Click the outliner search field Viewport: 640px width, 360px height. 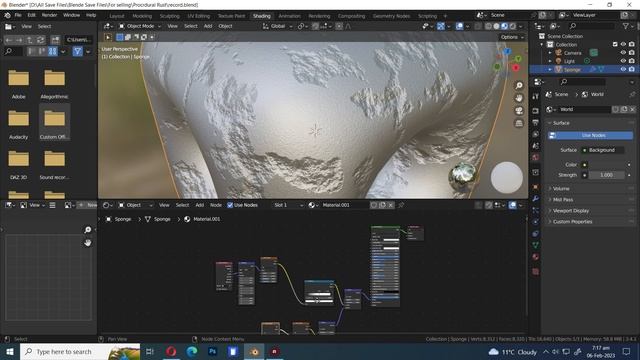click(x=591, y=26)
